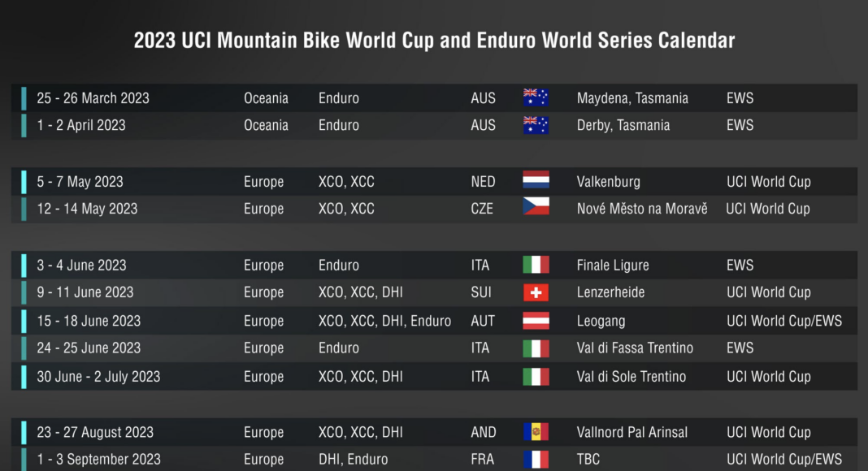Click the Andorra flag beside Vallnord Pal Arinsal
Screen dimensions: 868x471
536,432
